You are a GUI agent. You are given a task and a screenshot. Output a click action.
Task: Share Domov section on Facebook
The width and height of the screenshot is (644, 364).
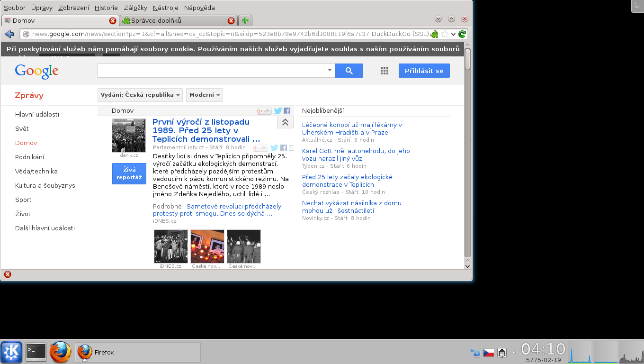[x=287, y=111]
